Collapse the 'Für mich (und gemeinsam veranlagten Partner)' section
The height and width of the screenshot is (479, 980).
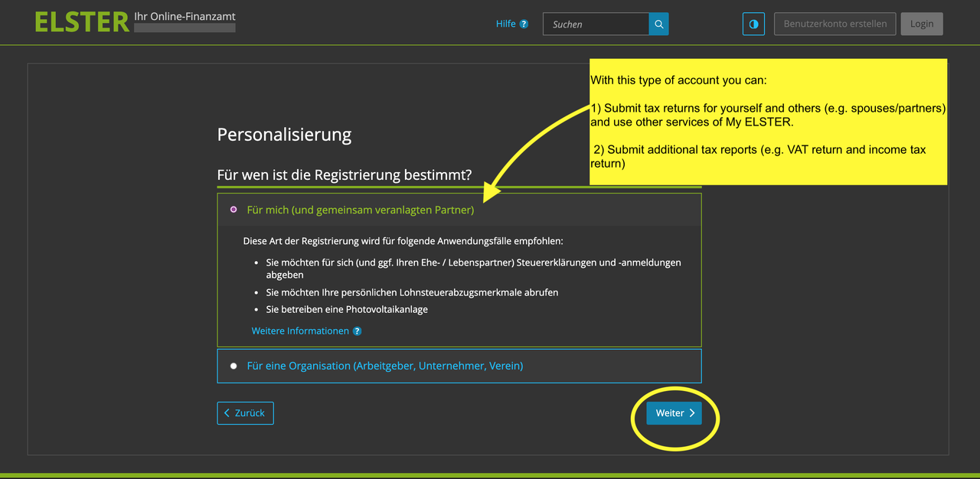tap(459, 210)
